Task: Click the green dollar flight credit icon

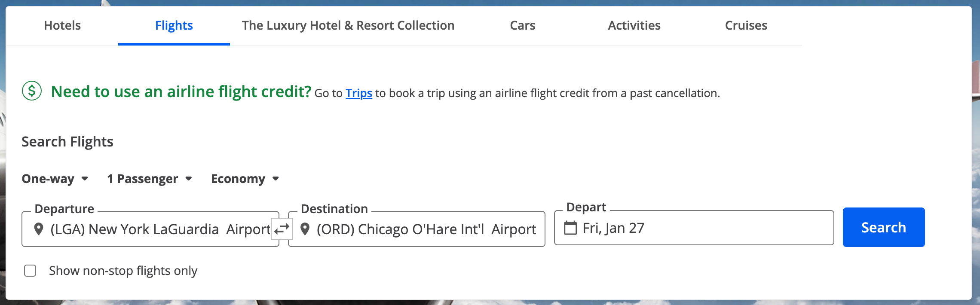Action: 32,91
